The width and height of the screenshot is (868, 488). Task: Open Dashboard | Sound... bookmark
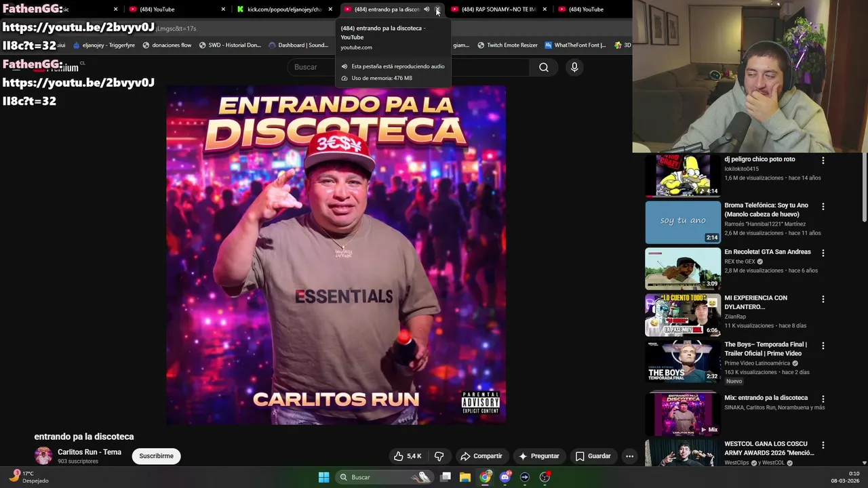click(298, 45)
